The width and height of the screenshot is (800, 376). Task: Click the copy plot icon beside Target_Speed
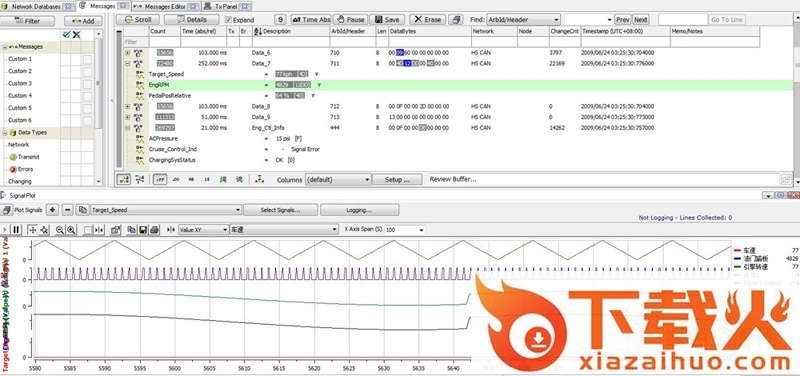pyautogui.click(x=82, y=210)
